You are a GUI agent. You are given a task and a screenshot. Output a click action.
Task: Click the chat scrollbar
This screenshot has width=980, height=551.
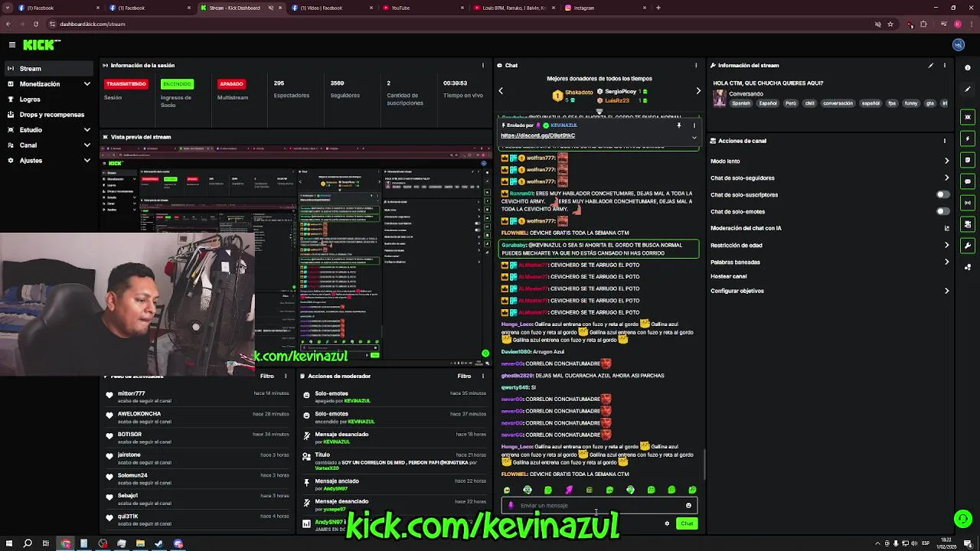click(704, 464)
